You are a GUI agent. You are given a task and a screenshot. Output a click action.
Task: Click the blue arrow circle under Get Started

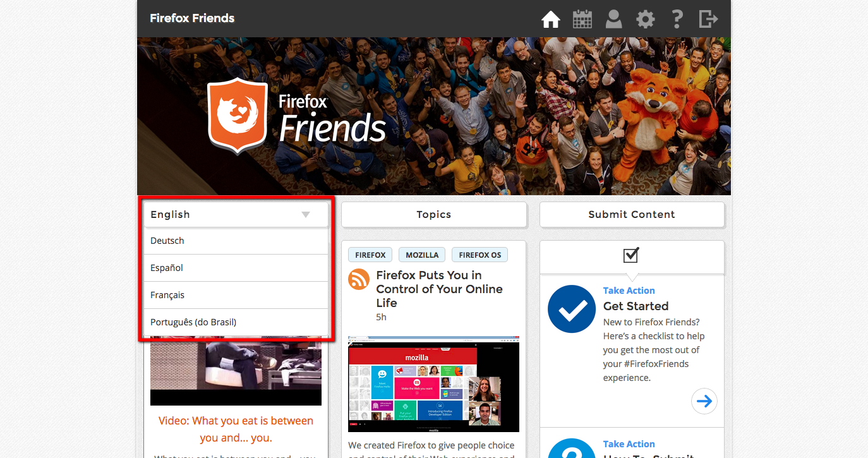click(x=704, y=401)
